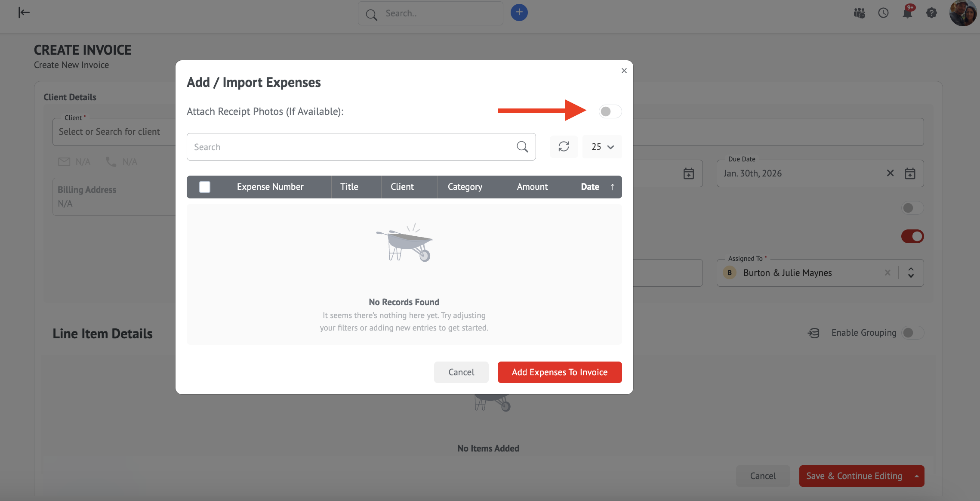The image size is (980, 501).
Task: Toggle Enable Grouping switch
Action: [912, 333]
